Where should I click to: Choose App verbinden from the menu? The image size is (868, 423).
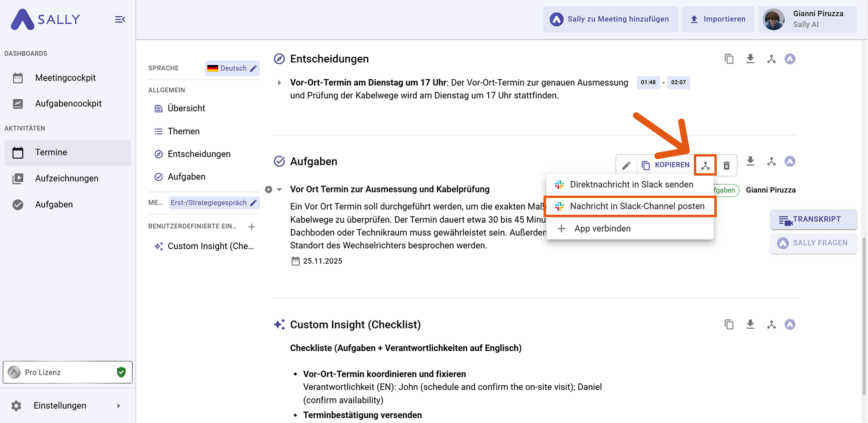pos(602,228)
